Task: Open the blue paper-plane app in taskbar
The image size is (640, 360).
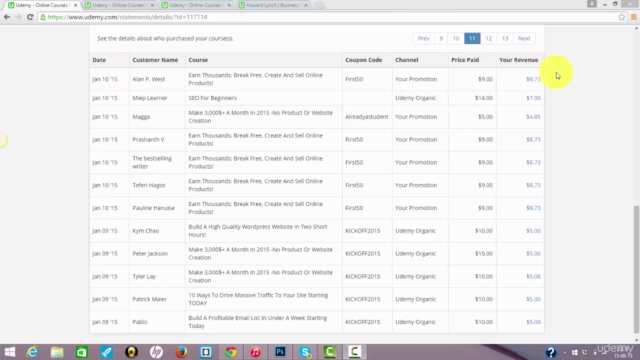Action: pyautogui.click(x=107, y=352)
